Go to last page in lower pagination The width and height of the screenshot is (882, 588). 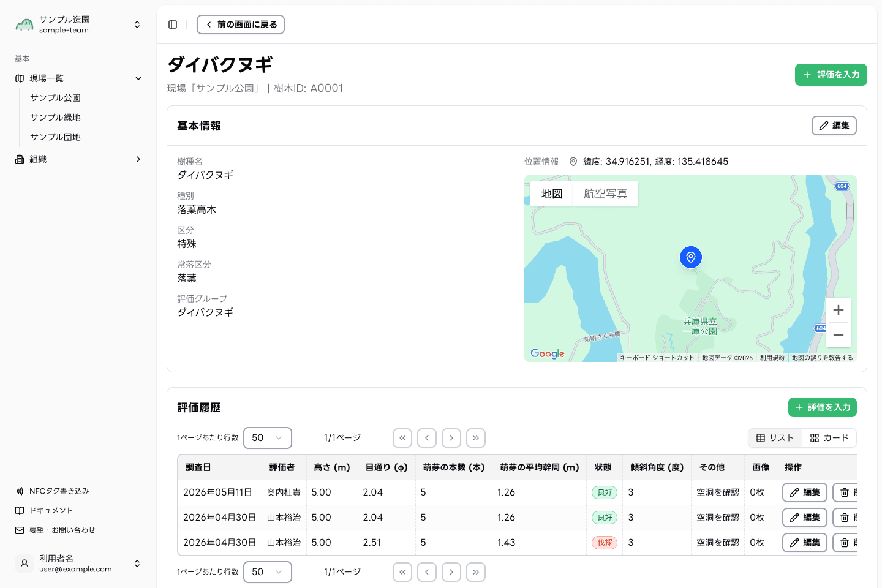tap(476, 572)
